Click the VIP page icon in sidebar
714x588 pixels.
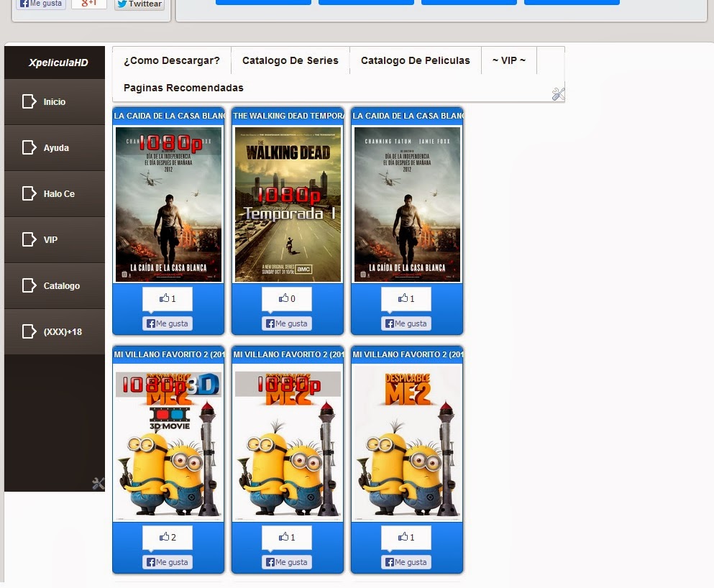29,239
